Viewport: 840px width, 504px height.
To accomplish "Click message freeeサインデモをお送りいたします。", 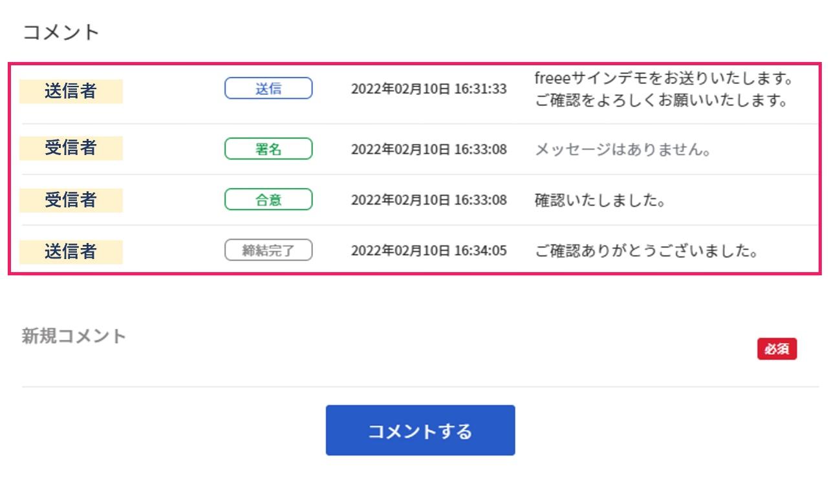I will (664, 79).
